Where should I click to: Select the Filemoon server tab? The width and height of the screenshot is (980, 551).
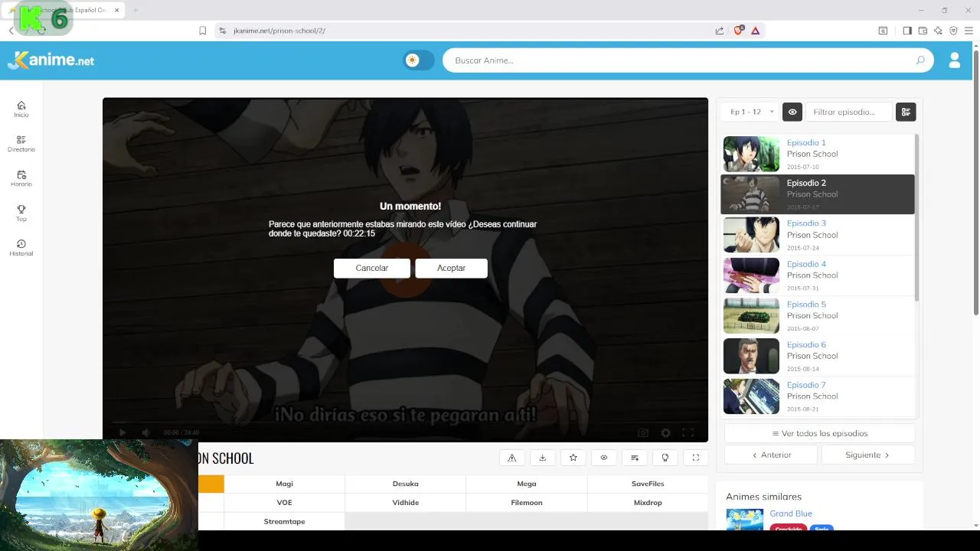coord(527,503)
